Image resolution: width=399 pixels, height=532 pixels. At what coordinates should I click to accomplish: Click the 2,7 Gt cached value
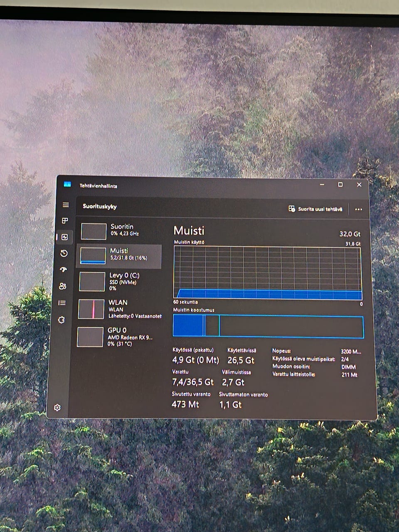pyautogui.click(x=233, y=382)
